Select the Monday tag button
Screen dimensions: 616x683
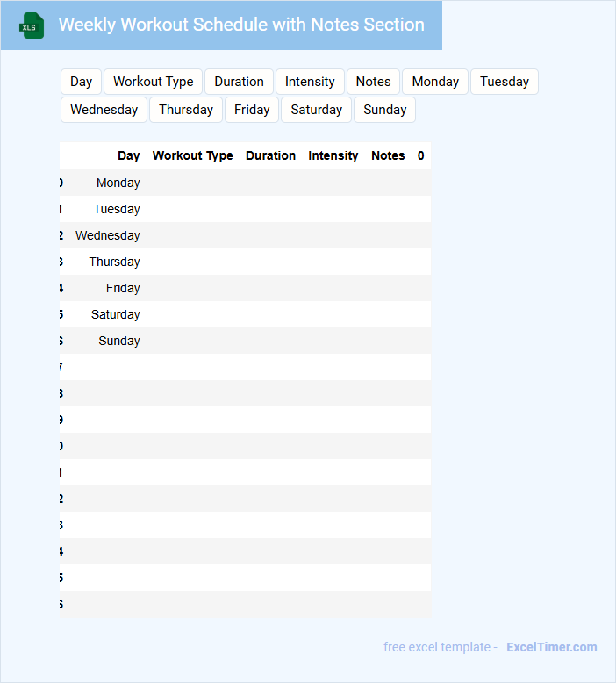coord(435,82)
